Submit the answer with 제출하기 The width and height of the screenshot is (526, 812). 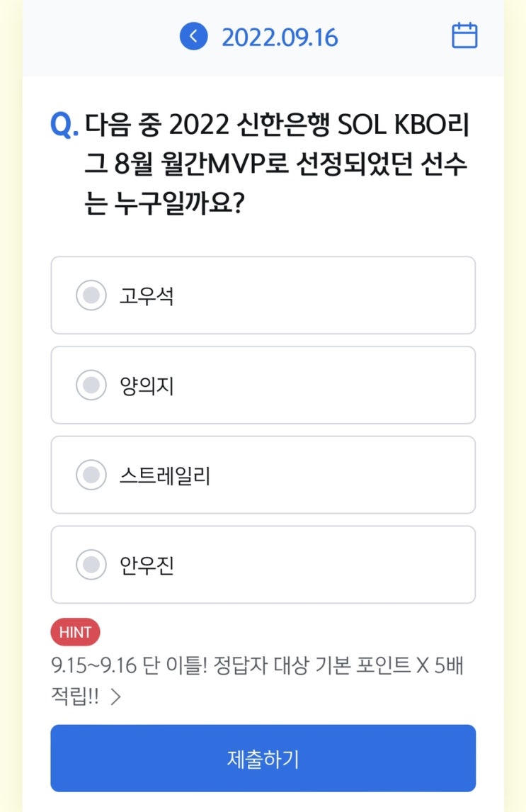point(263,758)
